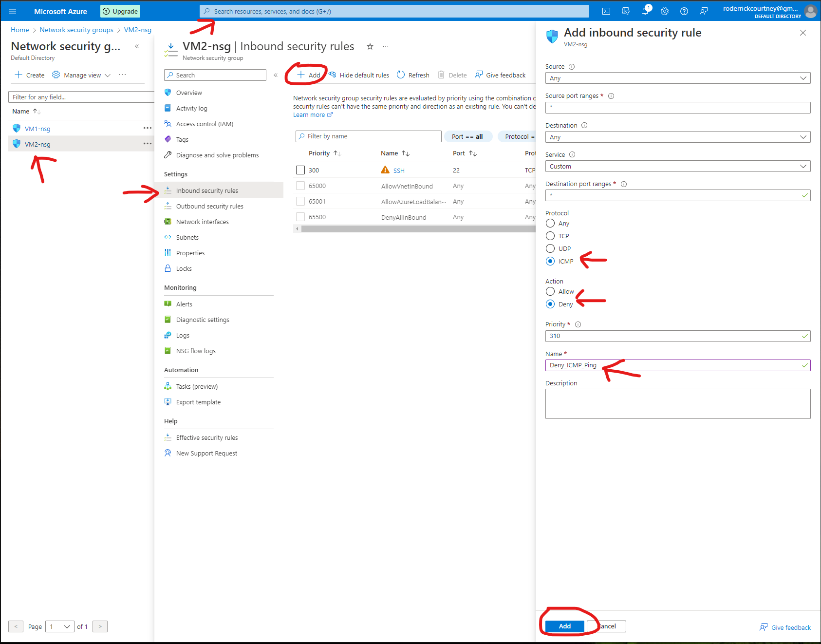Open the ellipsis menu beside the page title
821x644 pixels.
coord(386,46)
